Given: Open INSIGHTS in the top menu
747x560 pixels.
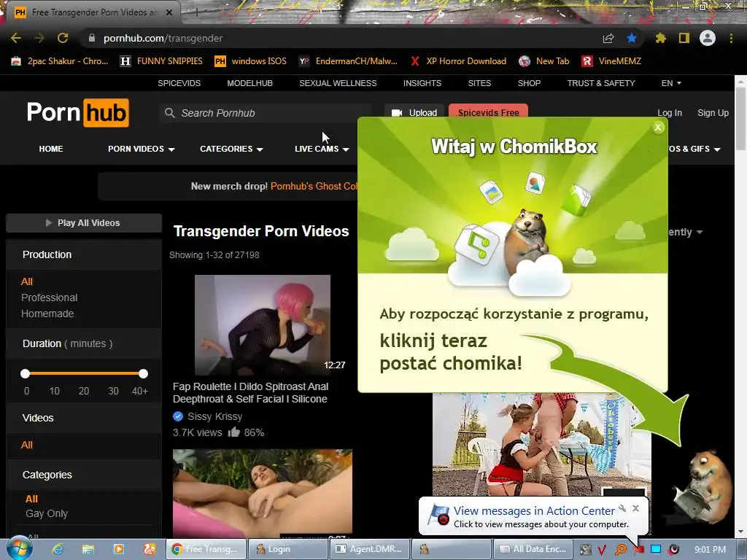Looking at the screenshot, I should tap(422, 83).
